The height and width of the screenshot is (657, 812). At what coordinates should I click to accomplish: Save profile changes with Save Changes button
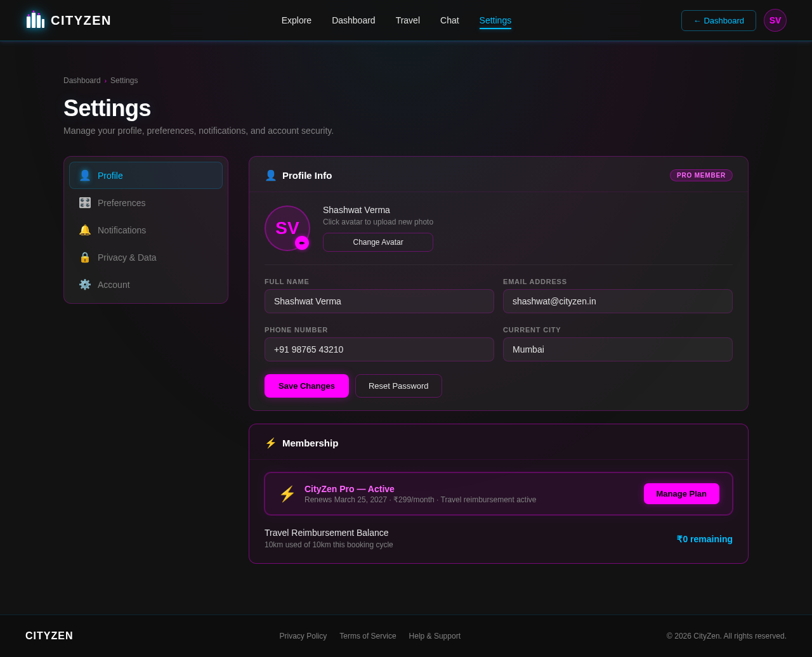[x=306, y=386]
